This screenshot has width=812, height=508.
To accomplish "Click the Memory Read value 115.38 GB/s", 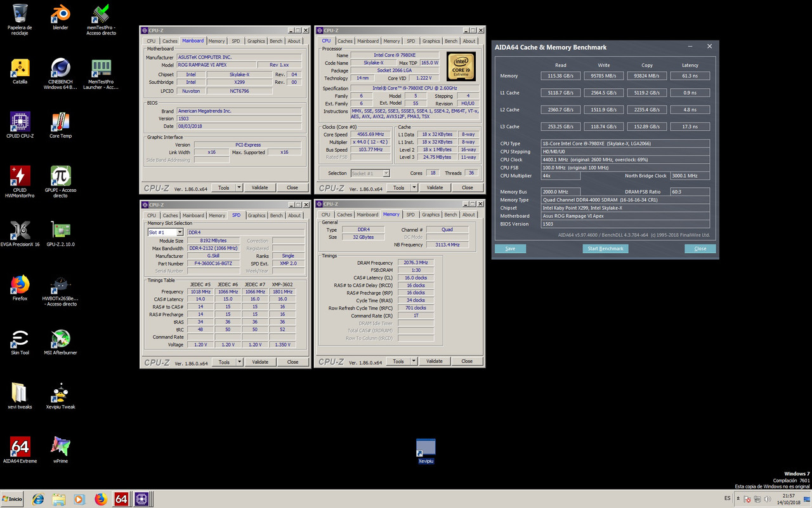I will pos(560,76).
